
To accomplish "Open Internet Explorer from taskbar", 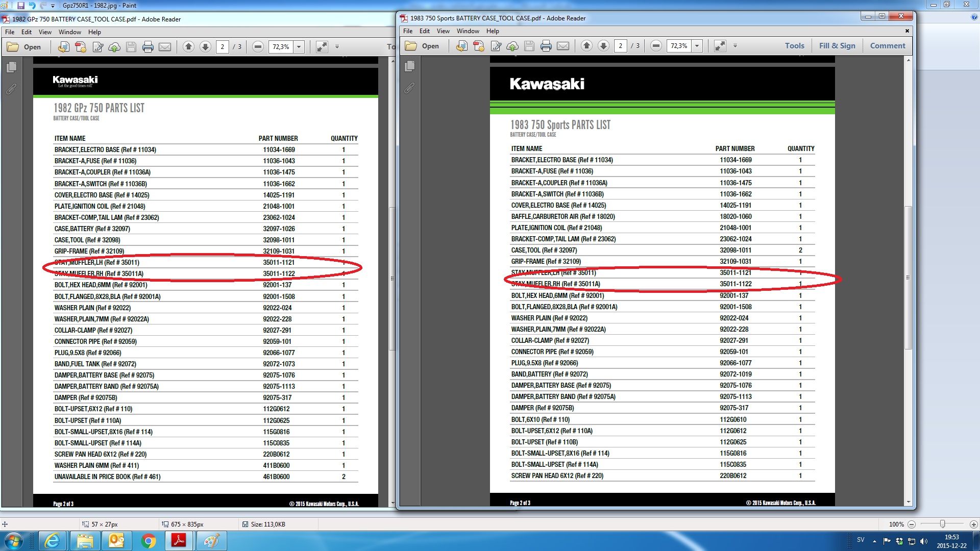I will click(52, 541).
